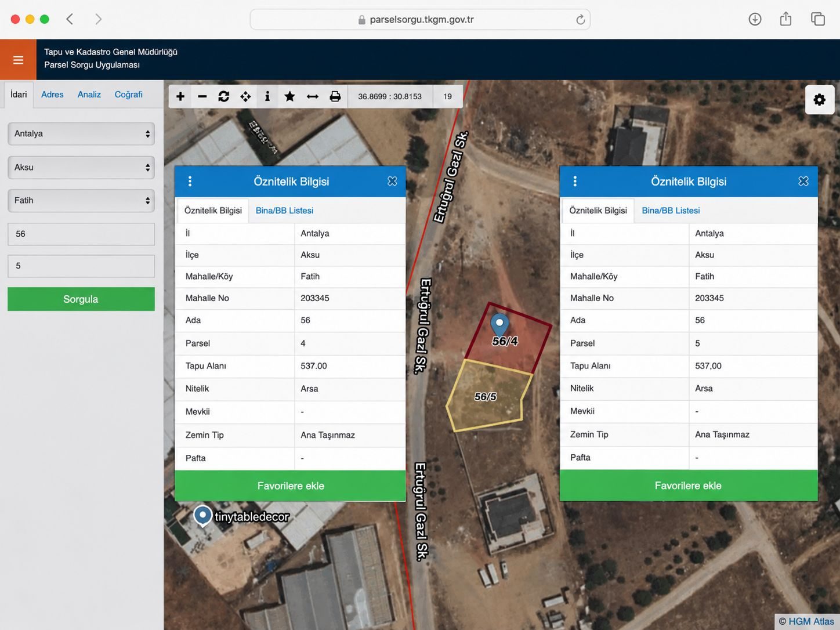Select the pan/move map tool

[245, 96]
